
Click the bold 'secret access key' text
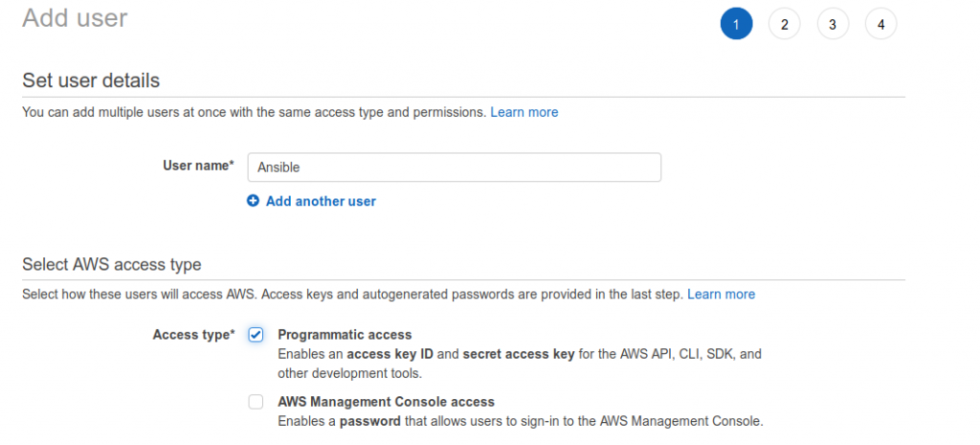pyautogui.click(x=518, y=354)
